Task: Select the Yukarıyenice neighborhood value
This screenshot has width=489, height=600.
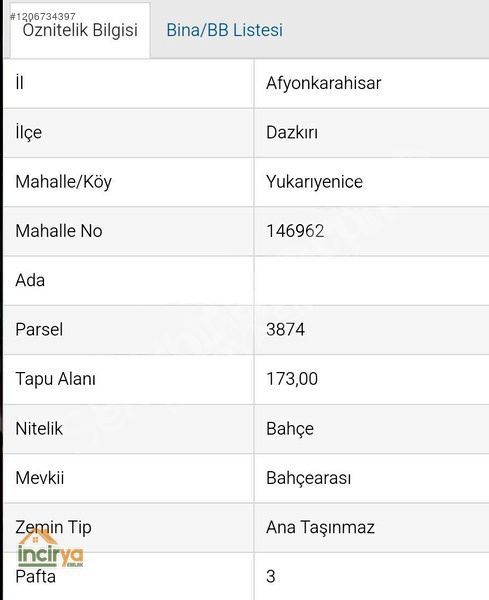Action: pos(315,182)
